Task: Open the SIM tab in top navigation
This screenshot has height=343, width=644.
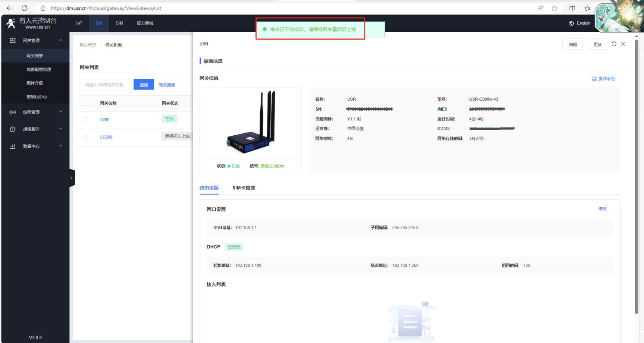Action: coord(119,23)
